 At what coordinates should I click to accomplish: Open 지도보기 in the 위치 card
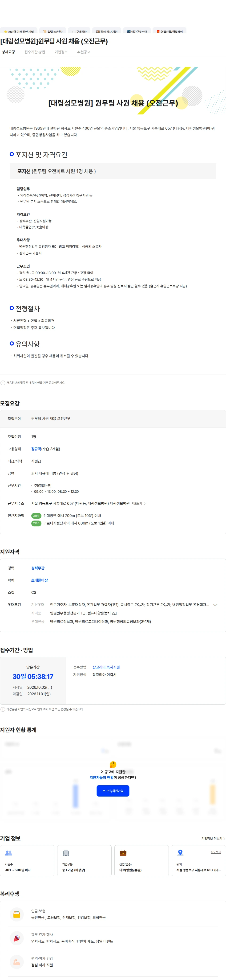pos(216,852)
